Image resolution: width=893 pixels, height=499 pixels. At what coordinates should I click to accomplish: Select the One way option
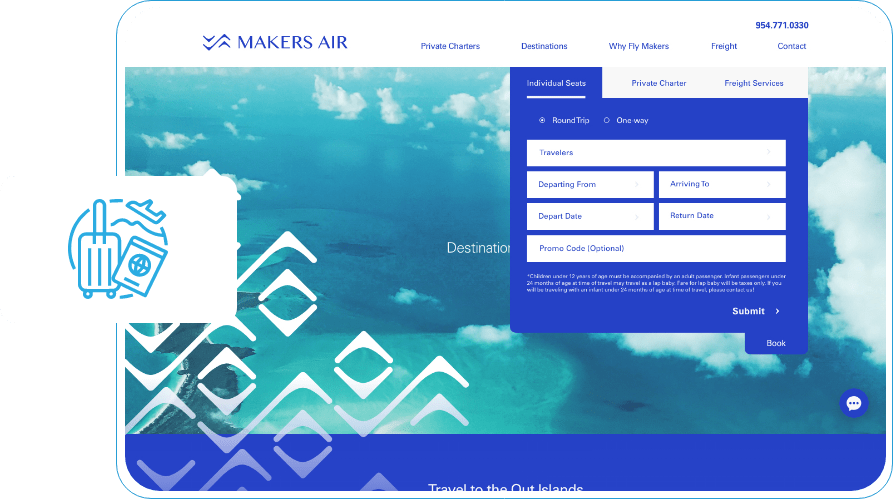[607, 120]
